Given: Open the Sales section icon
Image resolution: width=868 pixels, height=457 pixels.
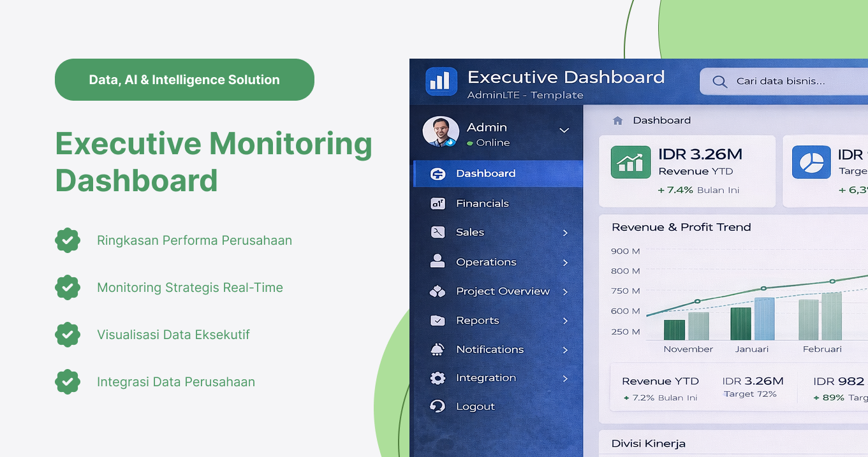Looking at the screenshot, I should coord(438,232).
